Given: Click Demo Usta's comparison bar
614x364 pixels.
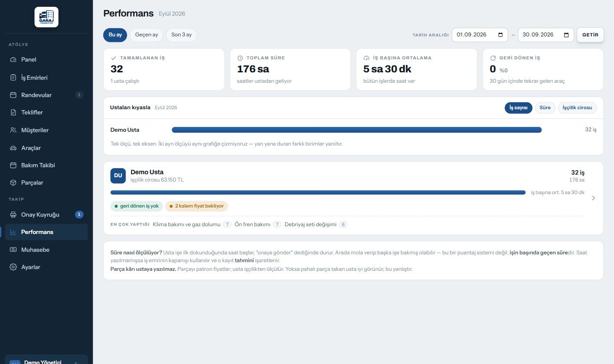Looking at the screenshot, I should [357, 130].
